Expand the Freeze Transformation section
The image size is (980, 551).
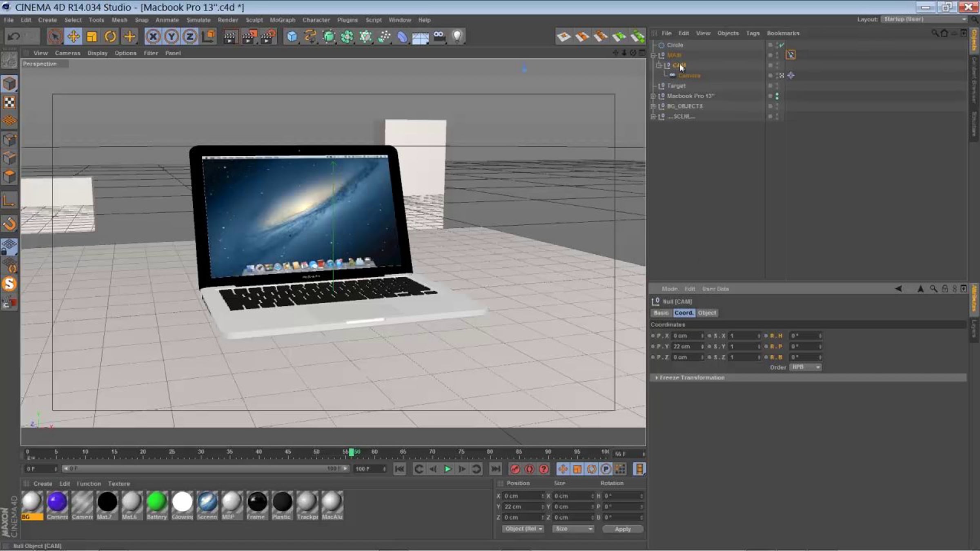point(691,378)
